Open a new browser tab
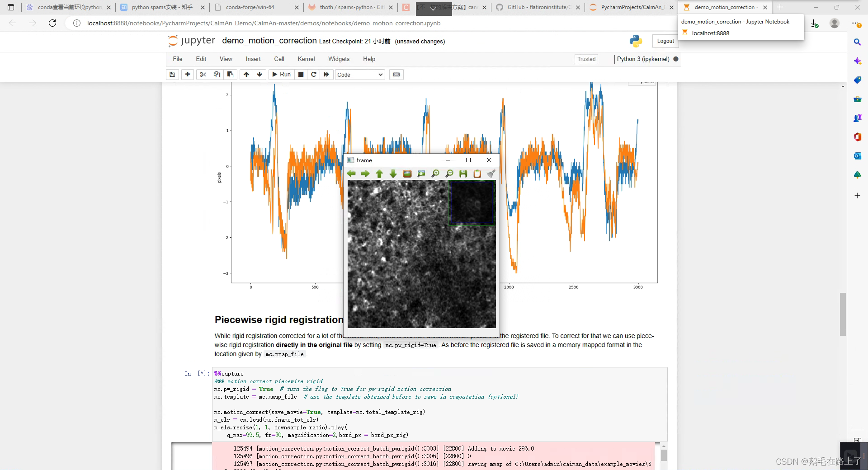Image resolution: width=868 pixels, height=470 pixels. [x=780, y=7]
